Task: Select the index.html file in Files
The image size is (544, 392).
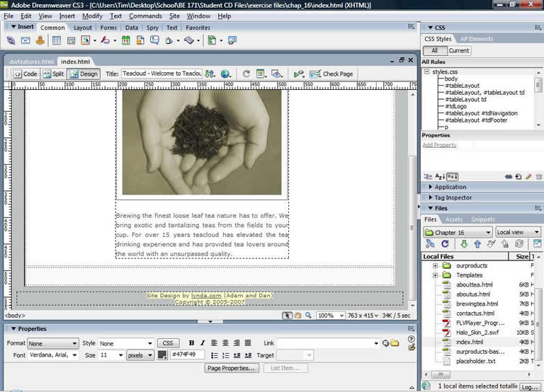Action: pos(470,342)
